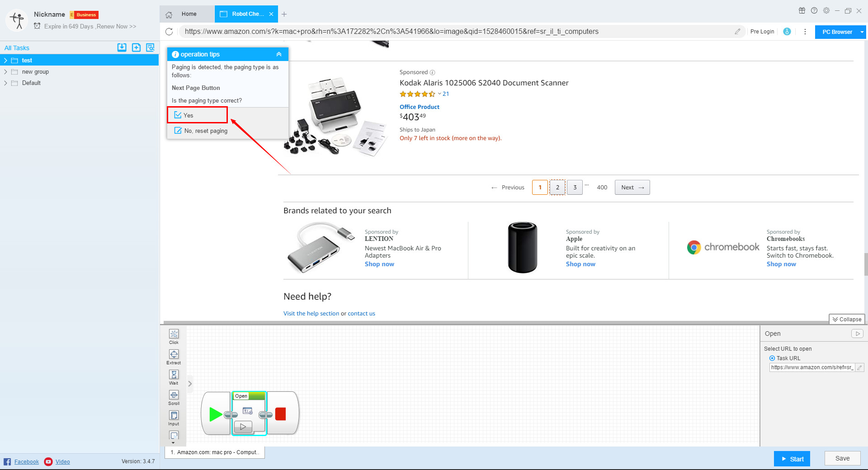Choose No, reset paging option
The image size is (868, 470).
206,131
